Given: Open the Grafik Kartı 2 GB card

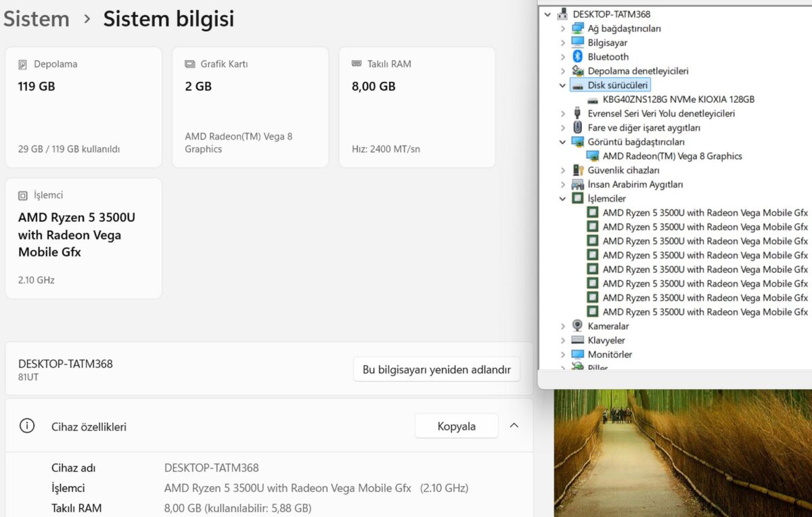Looking at the screenshot, I should 250,107.
